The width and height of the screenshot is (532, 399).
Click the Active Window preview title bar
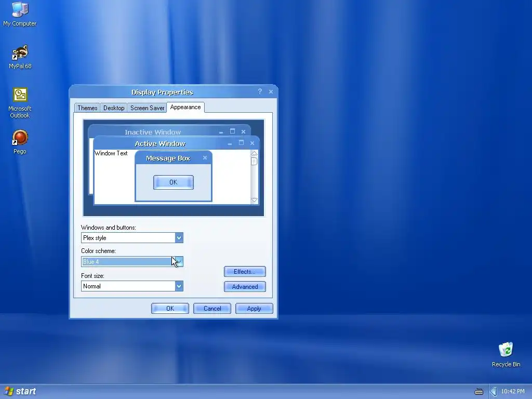177,143
